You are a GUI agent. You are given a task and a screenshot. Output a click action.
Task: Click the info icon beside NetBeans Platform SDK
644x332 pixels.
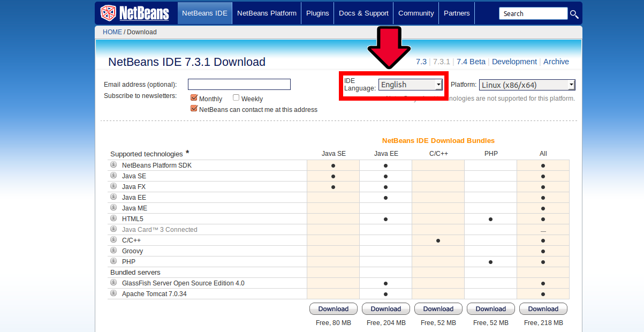click(113, 165)
